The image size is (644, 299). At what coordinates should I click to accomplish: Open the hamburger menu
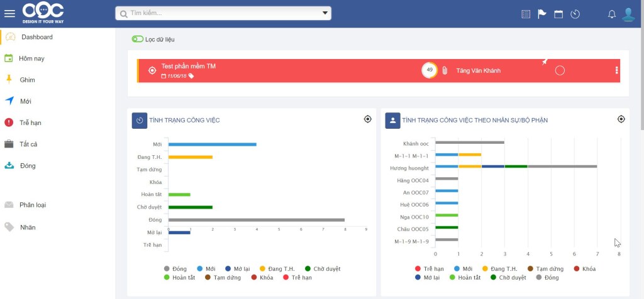[9, 14]
